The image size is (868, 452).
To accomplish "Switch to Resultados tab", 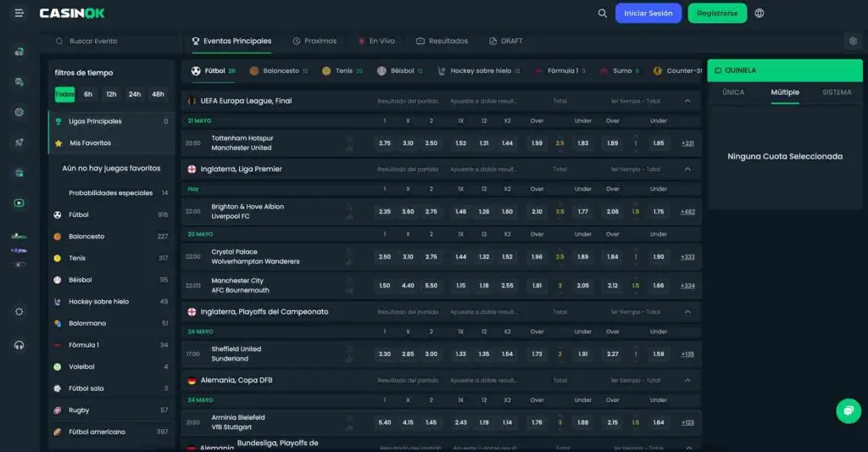I will point(442,41).
